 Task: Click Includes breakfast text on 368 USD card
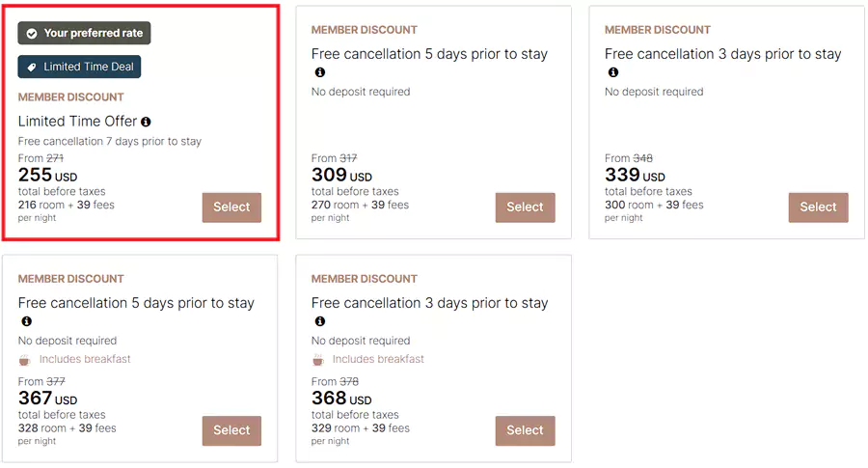(378, 360)
